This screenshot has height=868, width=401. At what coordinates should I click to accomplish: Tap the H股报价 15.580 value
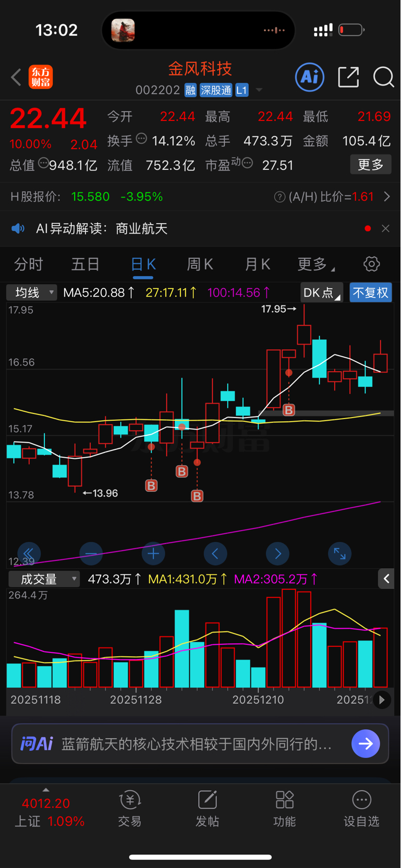click(x=91, y=197)
